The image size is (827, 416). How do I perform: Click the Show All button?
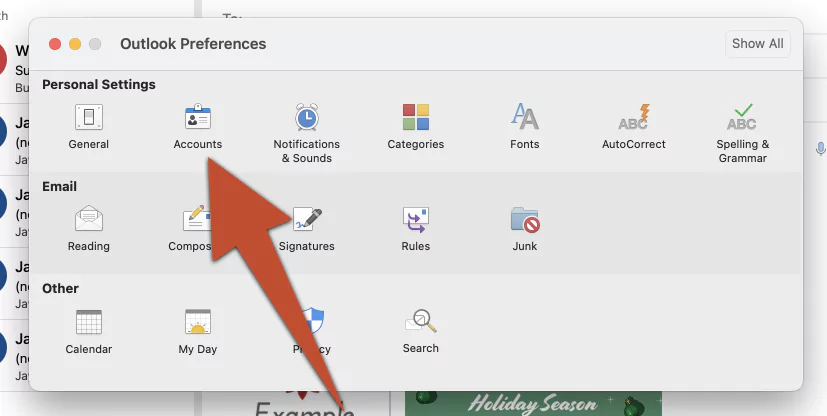757,44
